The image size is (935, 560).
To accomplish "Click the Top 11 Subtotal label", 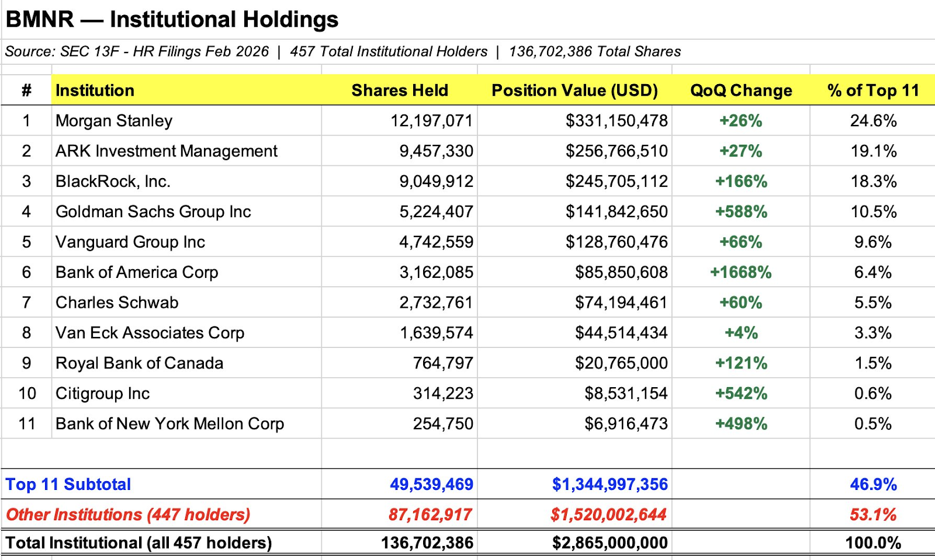I will pyautogui.click(x=68, y=485).
